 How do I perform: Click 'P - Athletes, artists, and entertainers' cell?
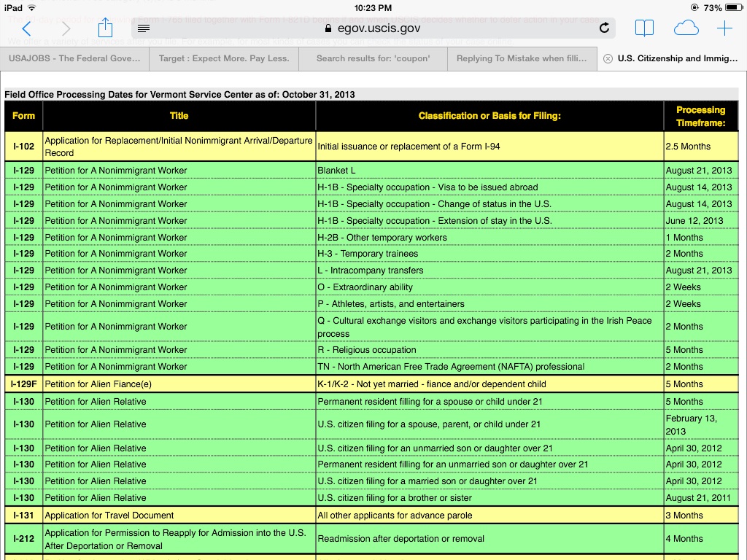(x=489, y=304)
